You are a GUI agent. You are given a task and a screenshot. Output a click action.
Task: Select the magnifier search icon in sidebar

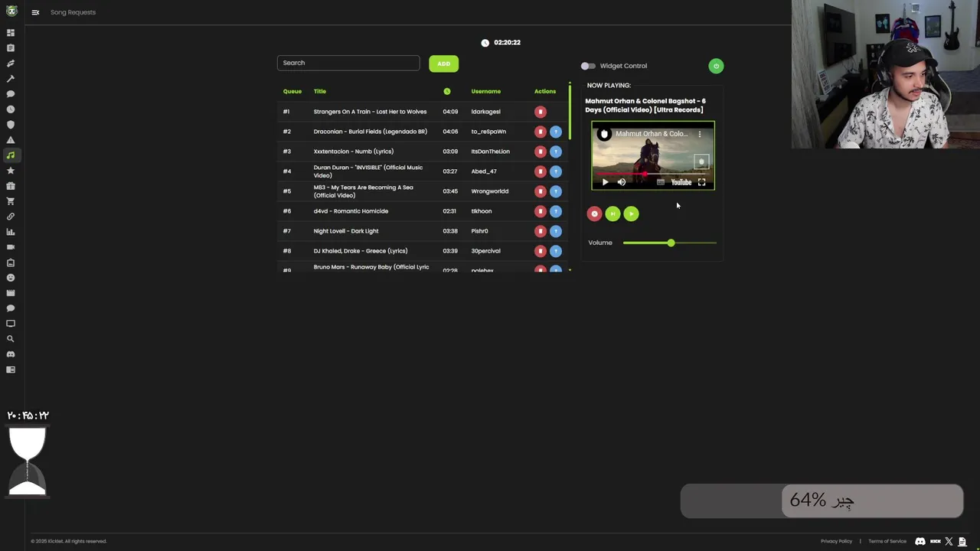pyautogui.click(x=11, y=339)
